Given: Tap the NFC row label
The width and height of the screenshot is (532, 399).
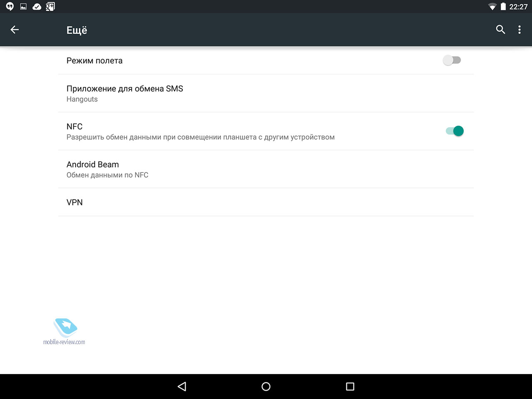Looking at the screenshot, I should pos(74,126).
